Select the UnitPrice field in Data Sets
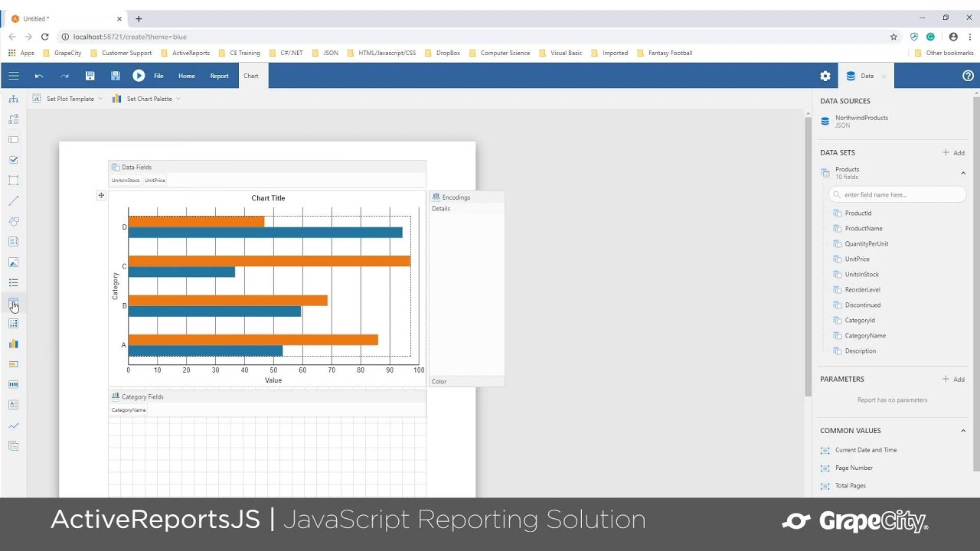This screenshot has height=551, width=980. (x=857, y=259)
